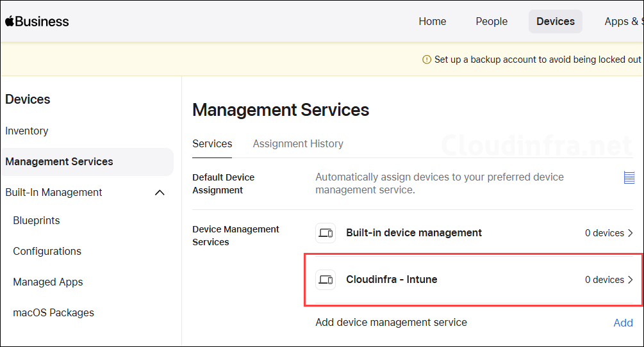The width and height of the screenshot is (644, 347).
Task: Click the 0 devices count for Cloudinfra - Intune
Action: [604, 280]
